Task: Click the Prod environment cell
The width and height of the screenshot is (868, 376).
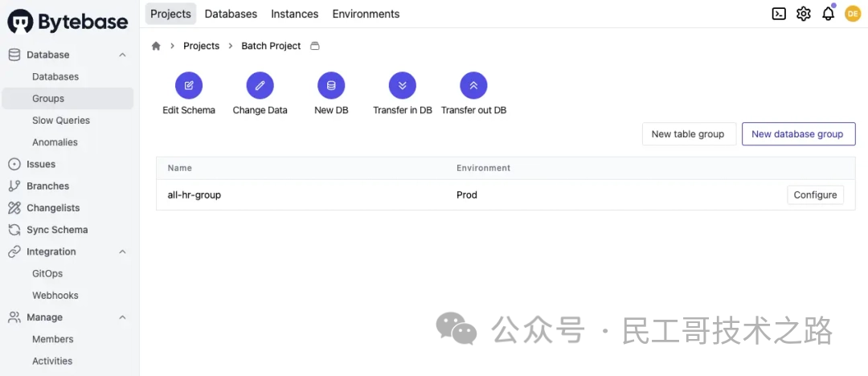Action: [467, 195]
